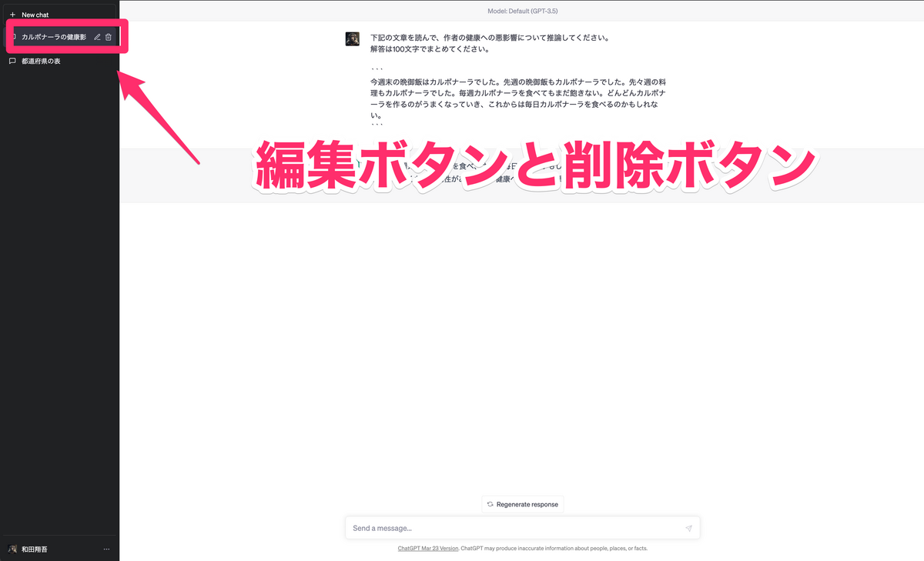Open the 都道府県の表 chat
Viewport: 924px width, 561px height.
pos(59,61)
